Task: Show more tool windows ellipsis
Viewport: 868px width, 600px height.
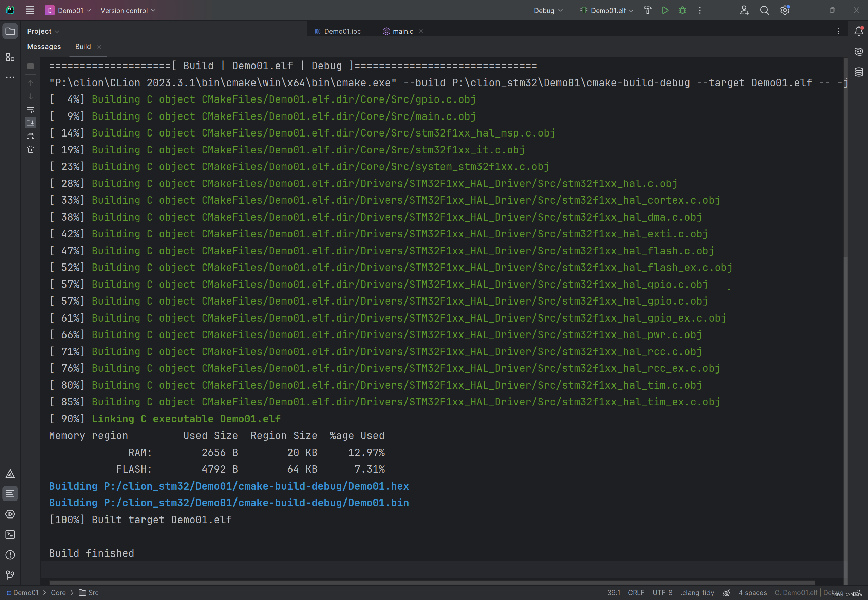Action: [x=10, y=77]
